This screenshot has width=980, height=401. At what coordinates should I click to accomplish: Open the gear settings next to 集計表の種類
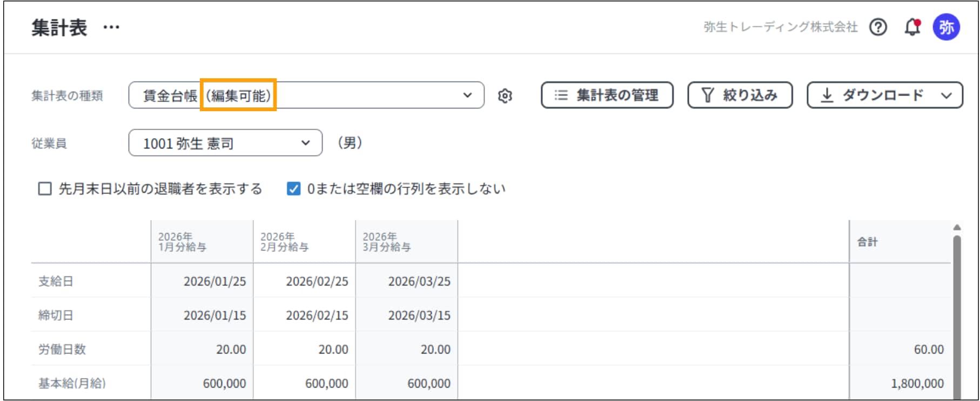(505, 96)
